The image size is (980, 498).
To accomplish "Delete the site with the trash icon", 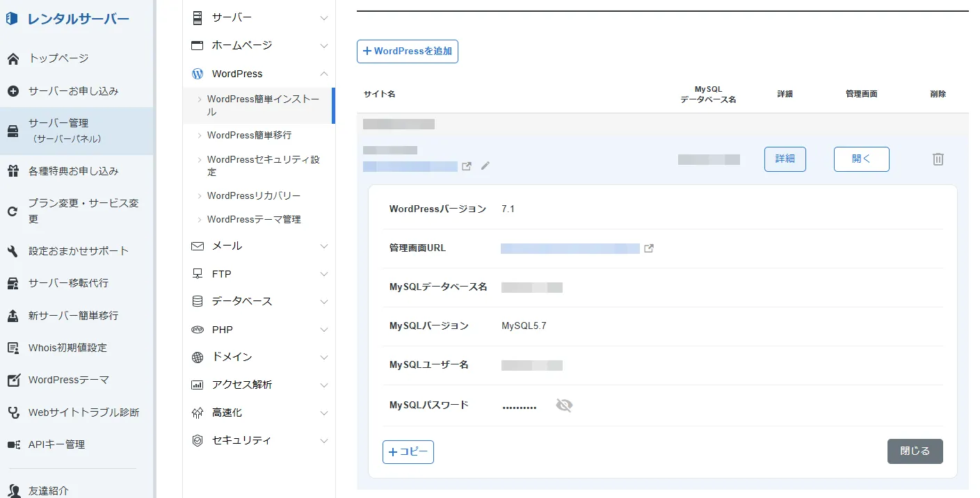I will tap(938, 159).
